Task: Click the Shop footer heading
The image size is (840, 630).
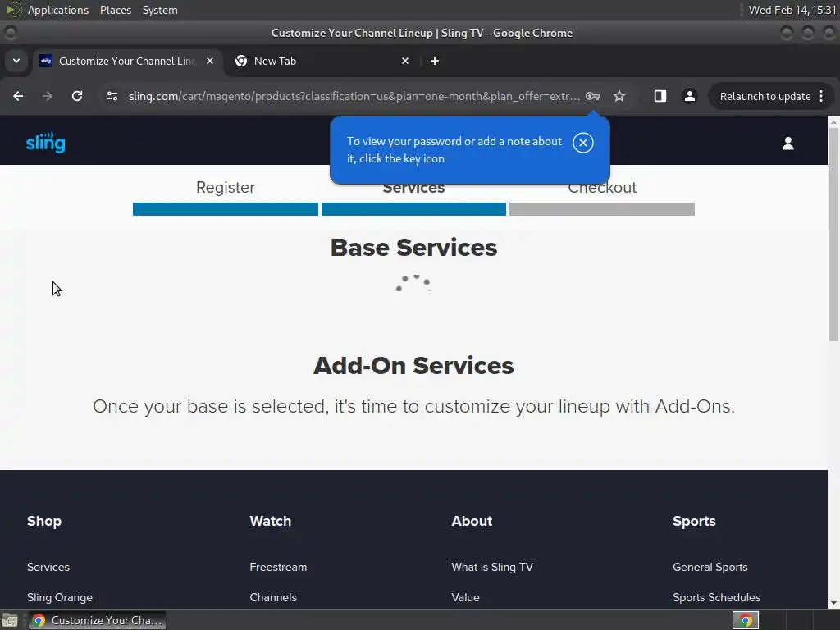Action: (x=44, y=521)
